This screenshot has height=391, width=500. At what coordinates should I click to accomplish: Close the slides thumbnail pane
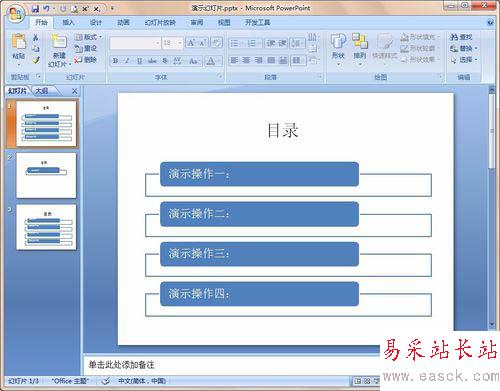[75, 91]
